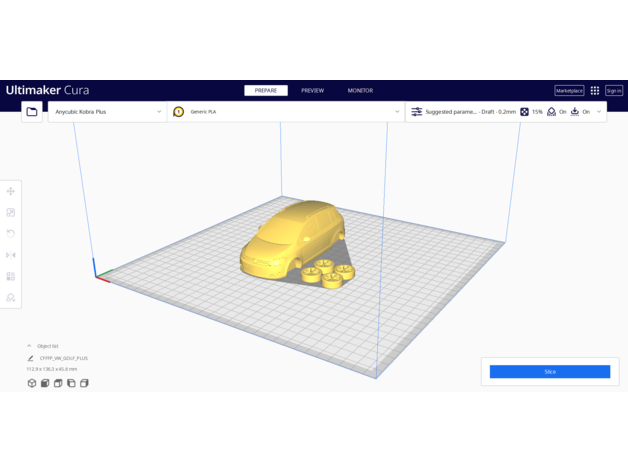628x472 pixels.
Task: Switch to the PREVIEW stage tab
Action: [312, 91]
